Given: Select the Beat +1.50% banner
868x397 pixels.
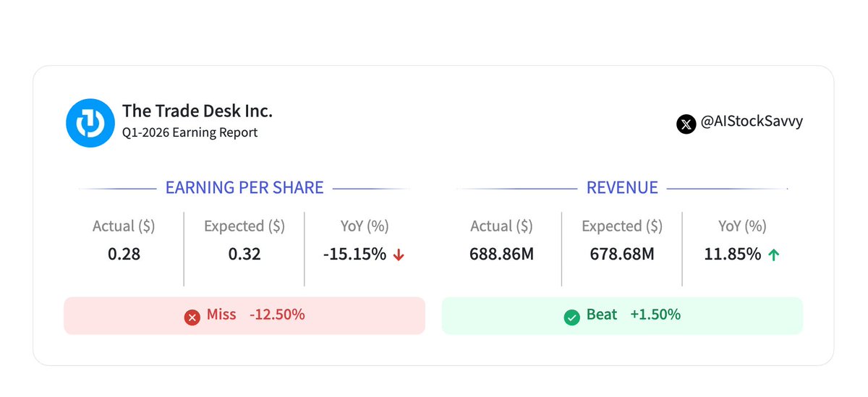Looking at the screenshot, I should click(x=622, y=315).
